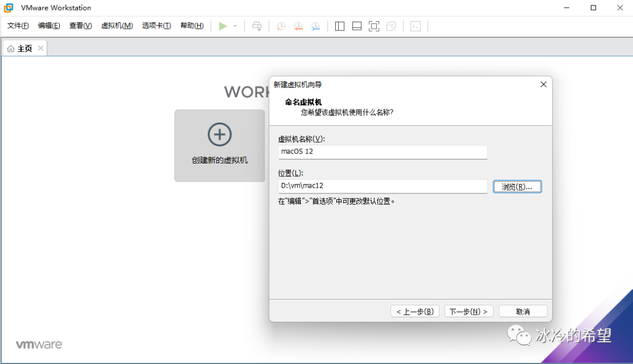
Task: Click the 上一步(B) back button
Action: pos(414,311)
